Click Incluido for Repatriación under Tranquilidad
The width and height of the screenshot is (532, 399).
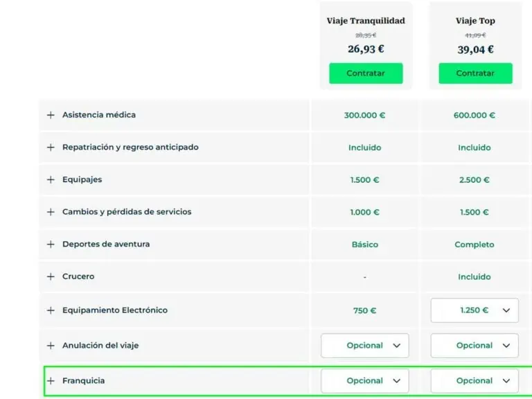tap(365, 148)
